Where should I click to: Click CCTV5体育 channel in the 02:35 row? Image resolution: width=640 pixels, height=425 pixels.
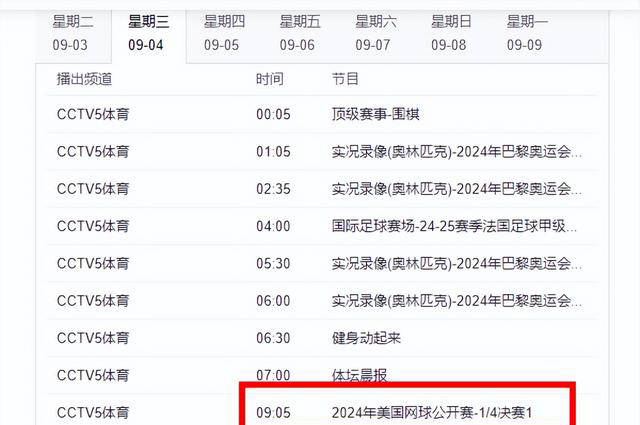pyautogui.click(x=93, y=189)
